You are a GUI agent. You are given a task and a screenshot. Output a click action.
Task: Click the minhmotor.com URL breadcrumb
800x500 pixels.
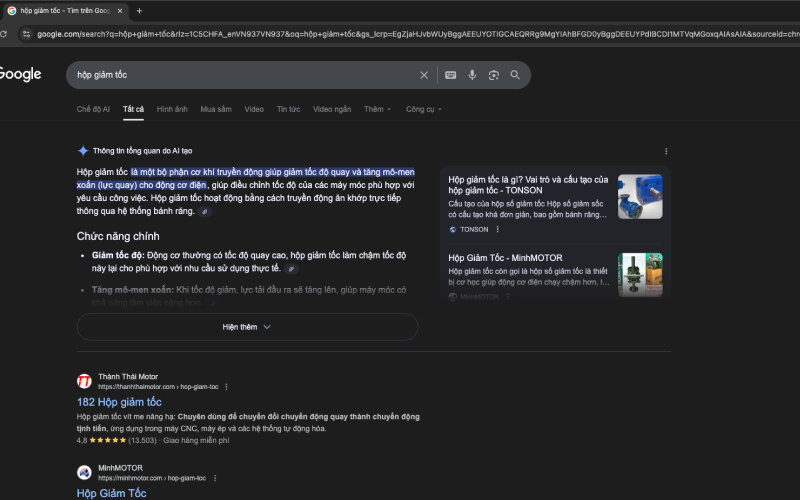click(152, 478)
